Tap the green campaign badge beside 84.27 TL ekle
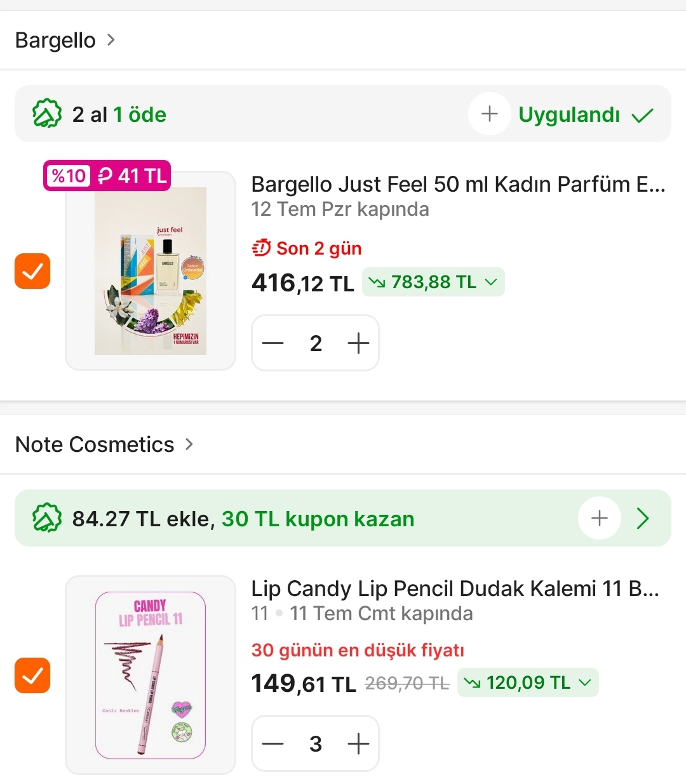The image size is (686, 784). (x=47, y=519)
